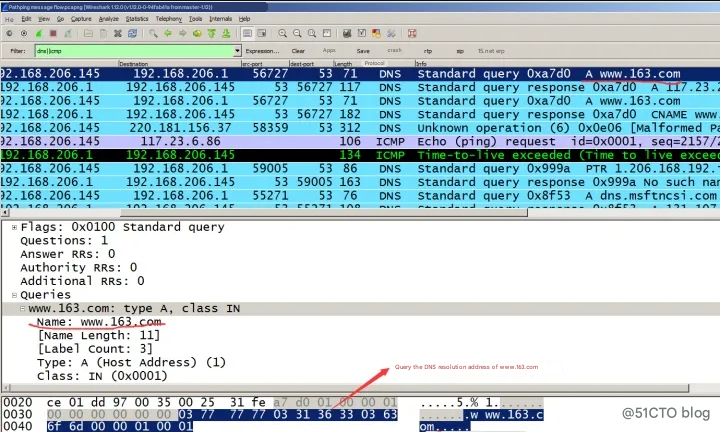Stop the running capture

coord(53,33)
